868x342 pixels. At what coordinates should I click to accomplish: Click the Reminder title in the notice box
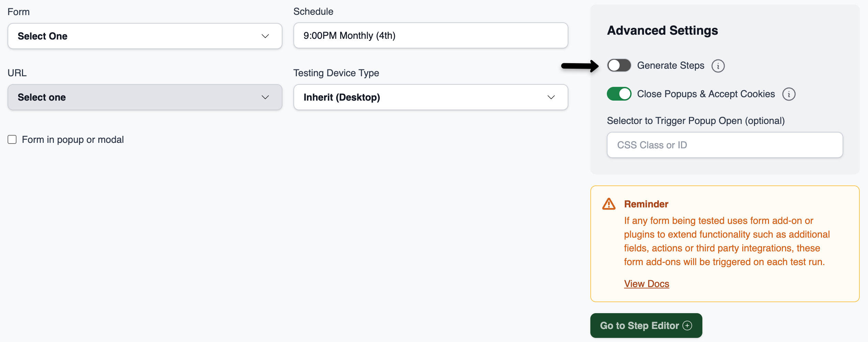point(646,204)
